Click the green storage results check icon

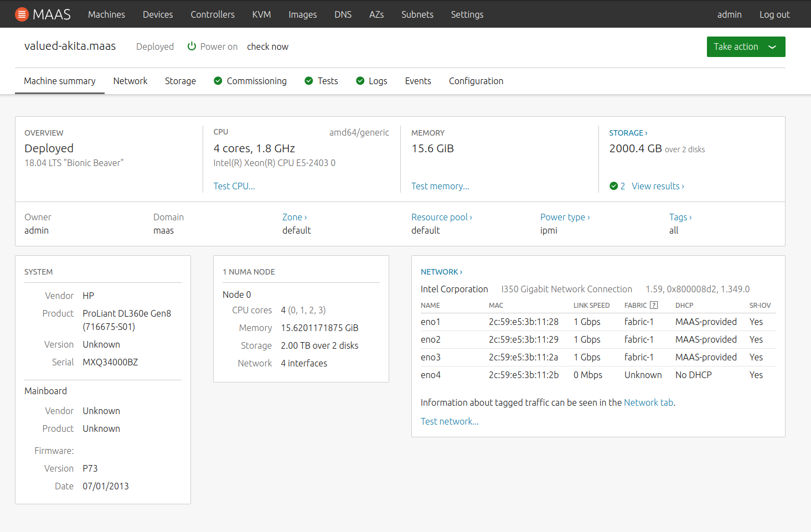pyautogui.click(x=613, y=186)
